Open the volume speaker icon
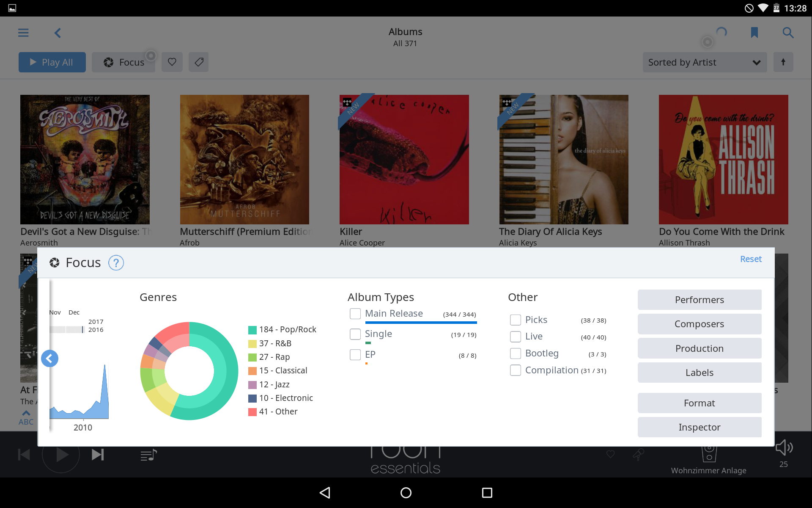This screenshot has height=508, width=812. pos(784,448)
